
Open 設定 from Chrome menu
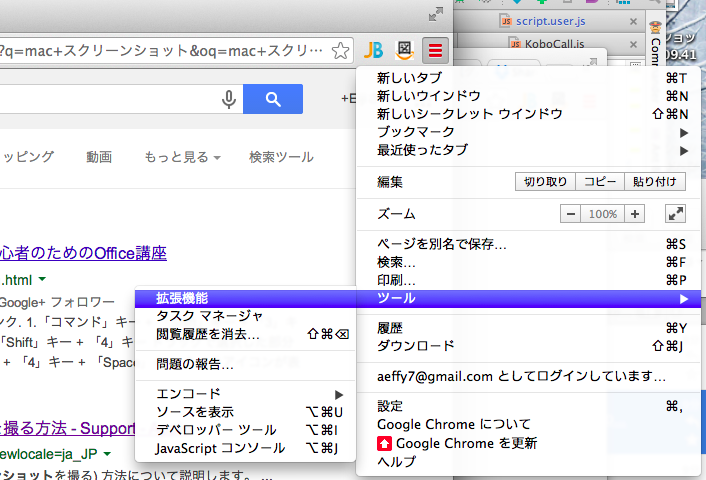pos(529,406)
